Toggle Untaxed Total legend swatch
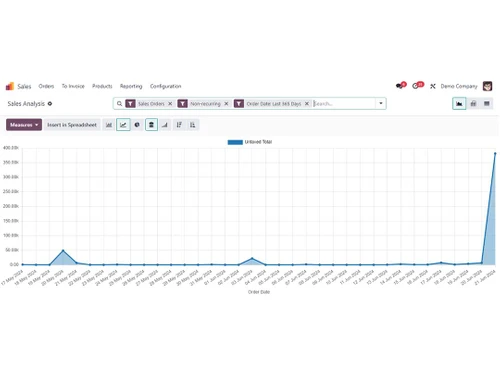The width and height of the screenshot is (500, 375). click(235, 142)
